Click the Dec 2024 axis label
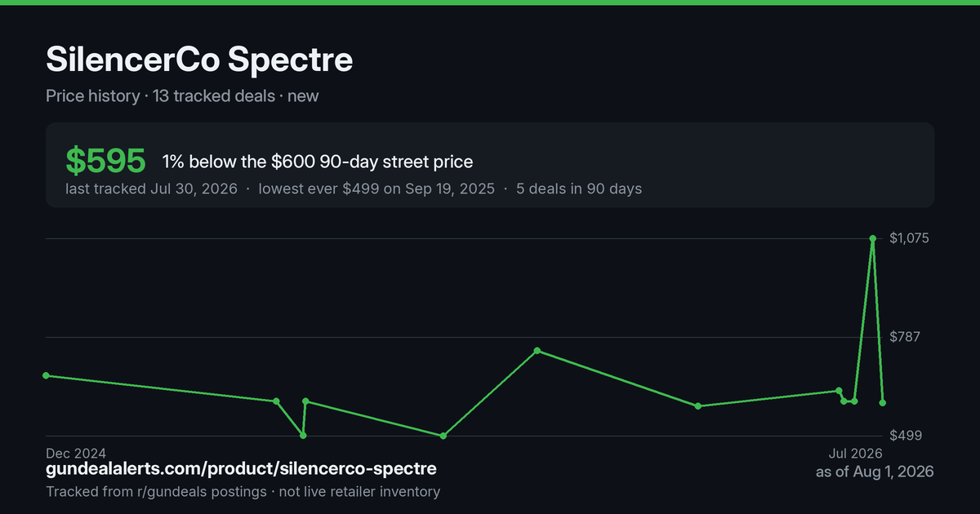This screenshot has width=980, height=514. 76,453
